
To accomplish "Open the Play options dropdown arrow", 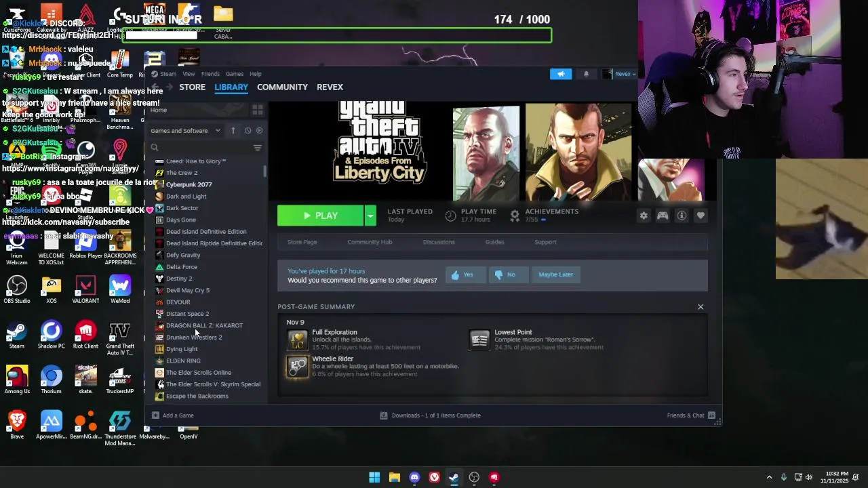I will (x=370, y=216).
